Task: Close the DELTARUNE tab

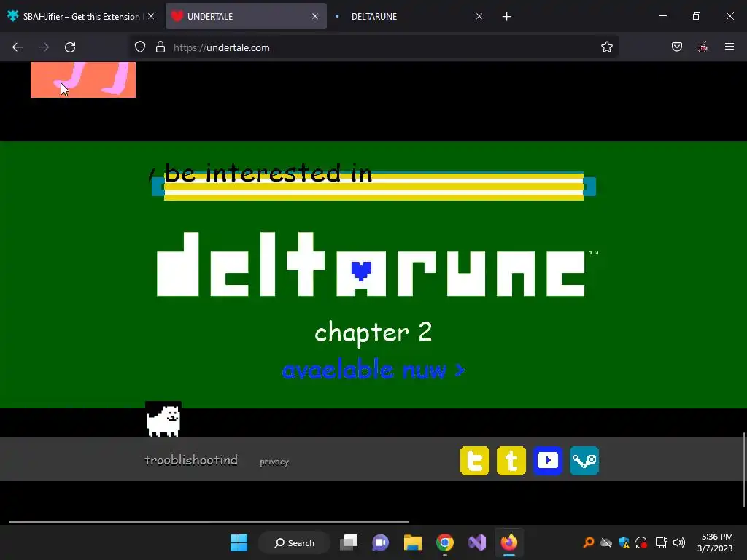Action: click(479, 16)
